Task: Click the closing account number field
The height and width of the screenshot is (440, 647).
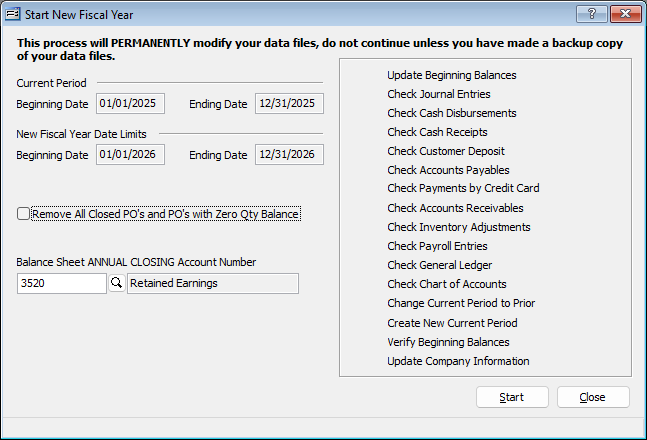Action: click(62, 284)
